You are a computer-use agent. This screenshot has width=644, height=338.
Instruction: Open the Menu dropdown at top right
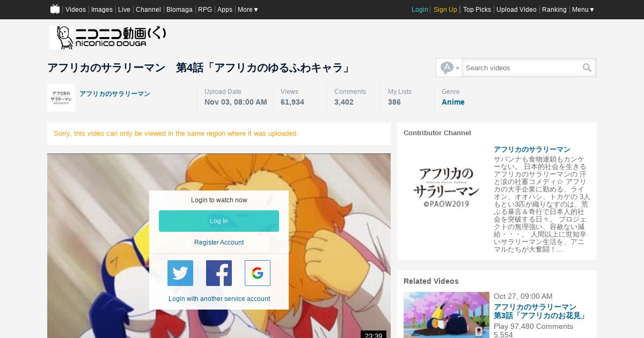coord(583,10)
